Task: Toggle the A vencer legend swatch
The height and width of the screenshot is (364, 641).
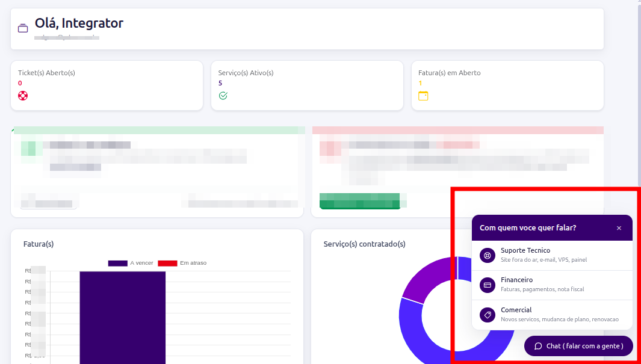Action: click(118, 263)
